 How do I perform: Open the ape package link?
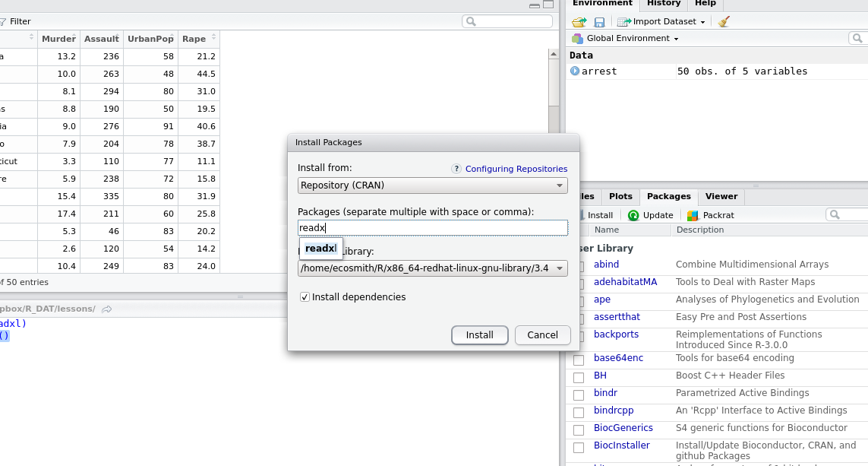click(601, 300)
